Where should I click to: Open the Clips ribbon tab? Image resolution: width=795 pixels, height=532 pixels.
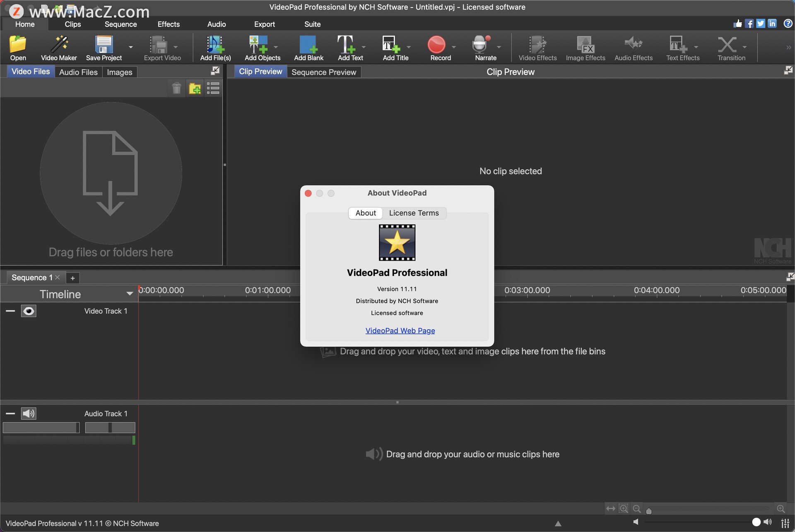pyautogui.click(x=73, y=24)
